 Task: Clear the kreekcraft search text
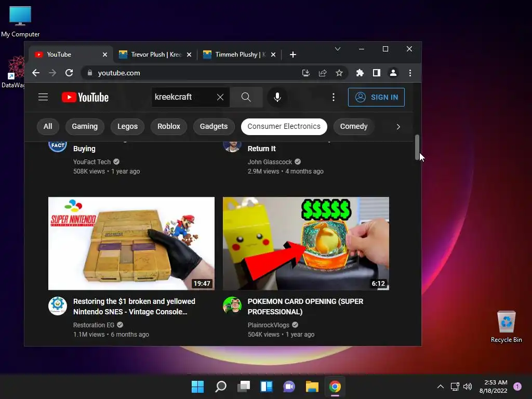pyautogui.click(x=220, y=97)
